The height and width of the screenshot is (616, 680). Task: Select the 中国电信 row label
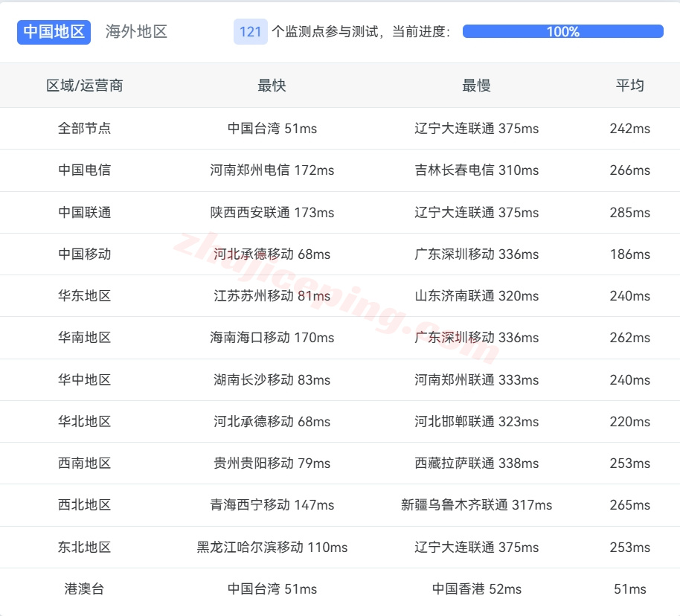85,170
